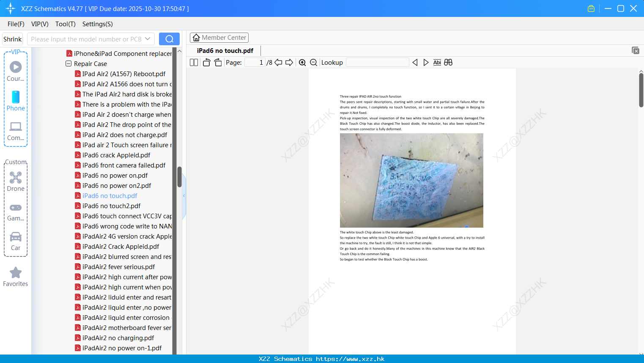Image resolution: width=644 pixels, height=363 pixels.
Task: Click the Member Center button
Action: pyautogui.click(x=219, y=38)
